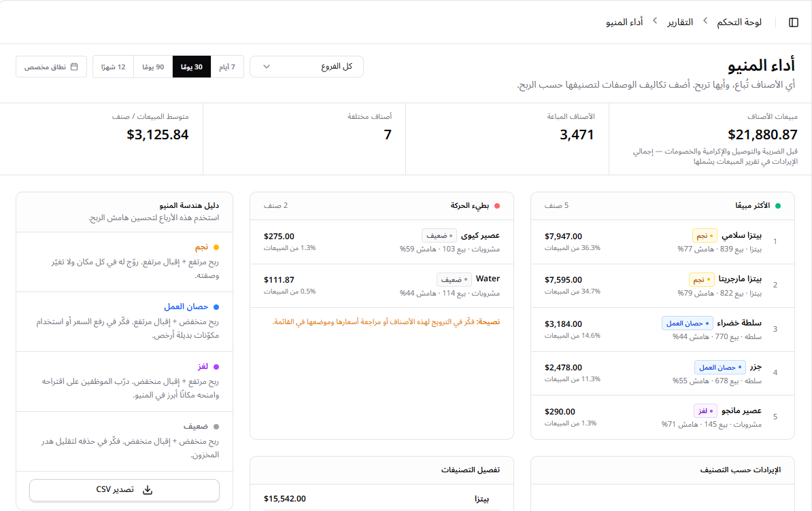
Task: Select the عصير كيوي item name
Action: point(481,235)
